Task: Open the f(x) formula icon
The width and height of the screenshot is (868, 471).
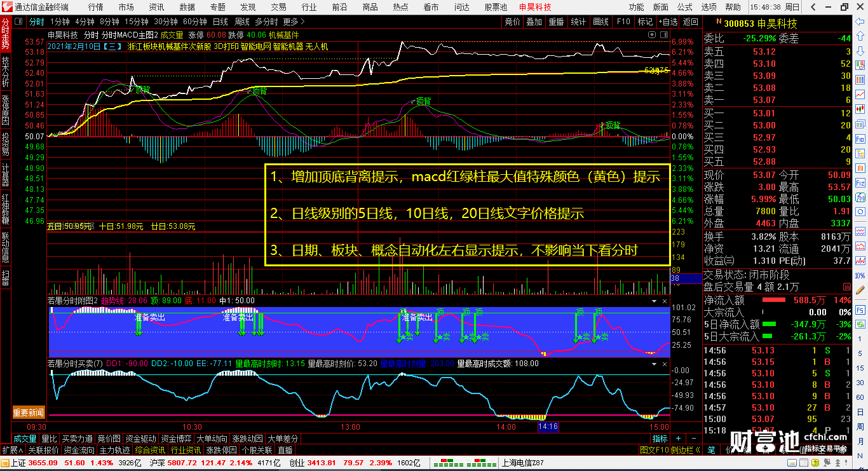Action: point(860,197)
